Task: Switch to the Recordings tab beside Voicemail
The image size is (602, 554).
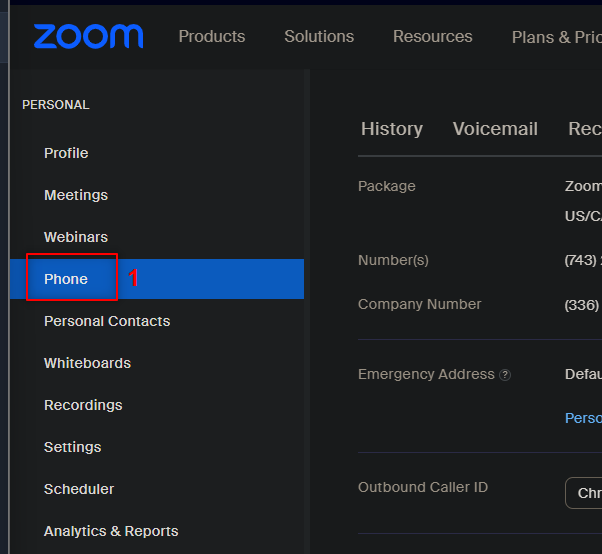Action: pos(585,129)
